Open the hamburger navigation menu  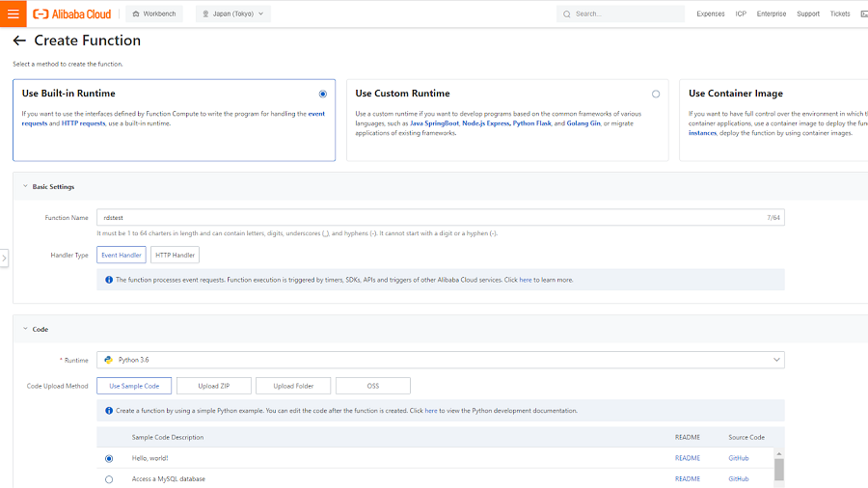pyautogui.click(x=14, y=14)
